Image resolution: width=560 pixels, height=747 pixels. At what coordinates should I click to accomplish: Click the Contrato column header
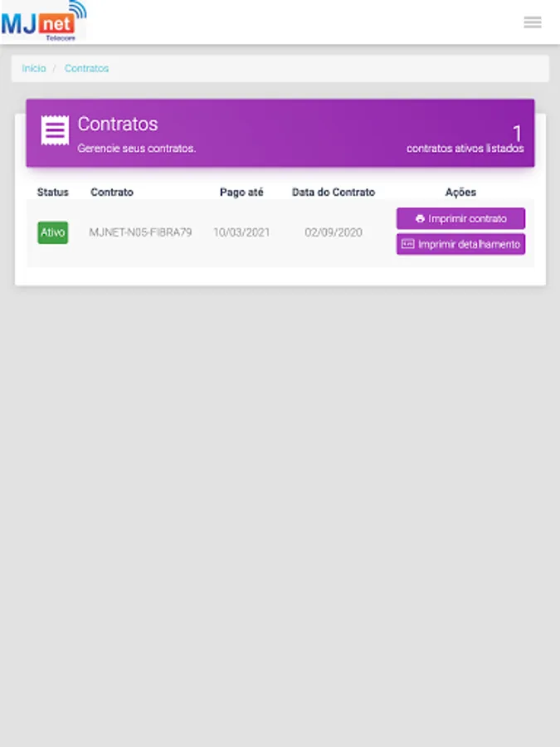tap(112, 192)
